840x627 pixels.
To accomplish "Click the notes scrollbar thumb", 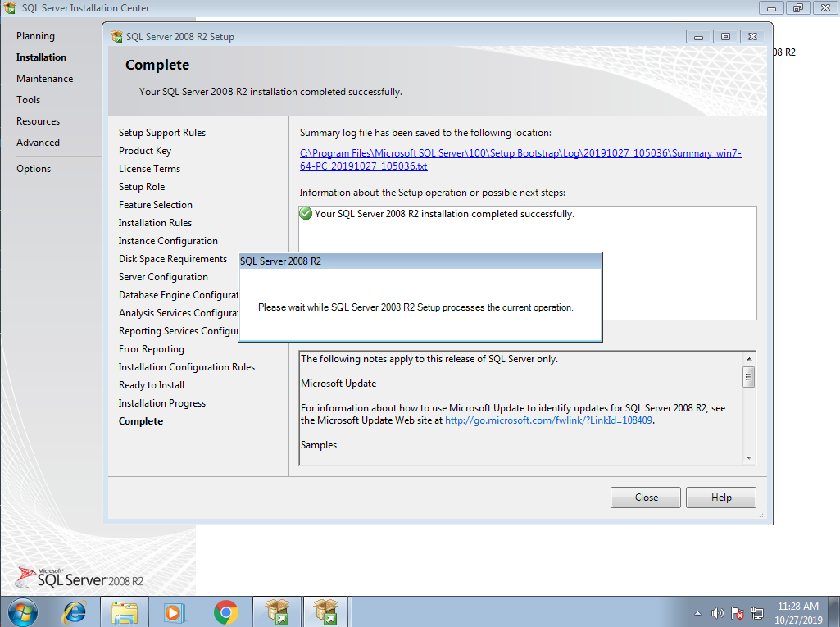I will 749,377.
